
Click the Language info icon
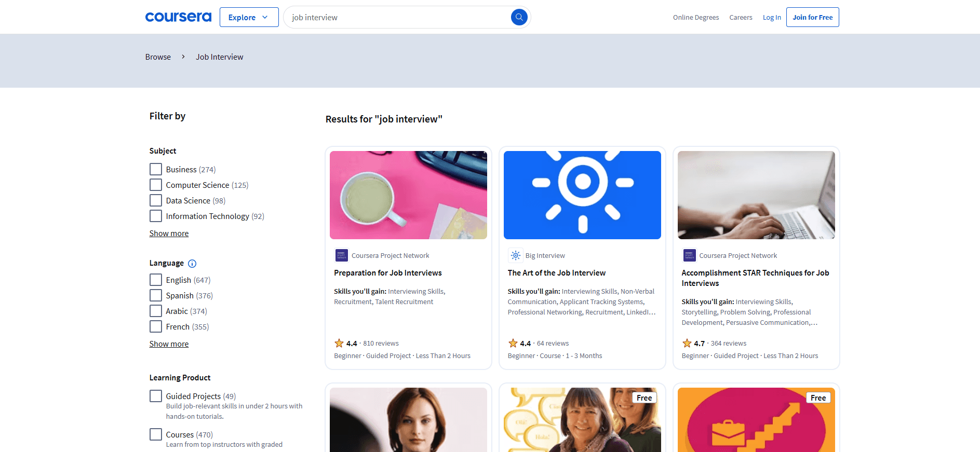pyautogui.click(x=192, y=264)
